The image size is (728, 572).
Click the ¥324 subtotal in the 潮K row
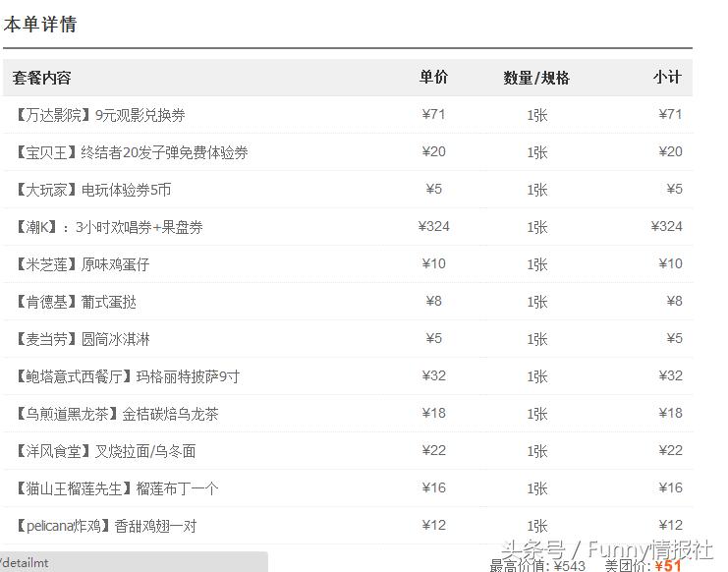[666, 227]
